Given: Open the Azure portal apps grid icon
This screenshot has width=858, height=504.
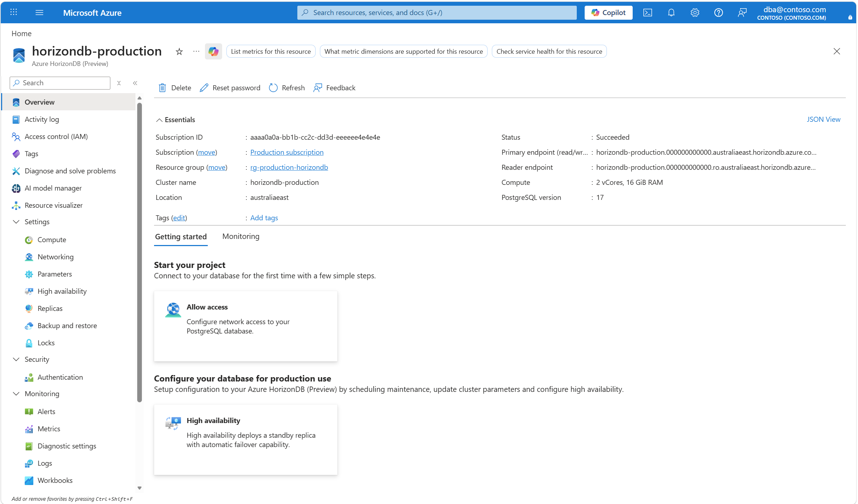Looking at the screenshot, I should point(14,13).
